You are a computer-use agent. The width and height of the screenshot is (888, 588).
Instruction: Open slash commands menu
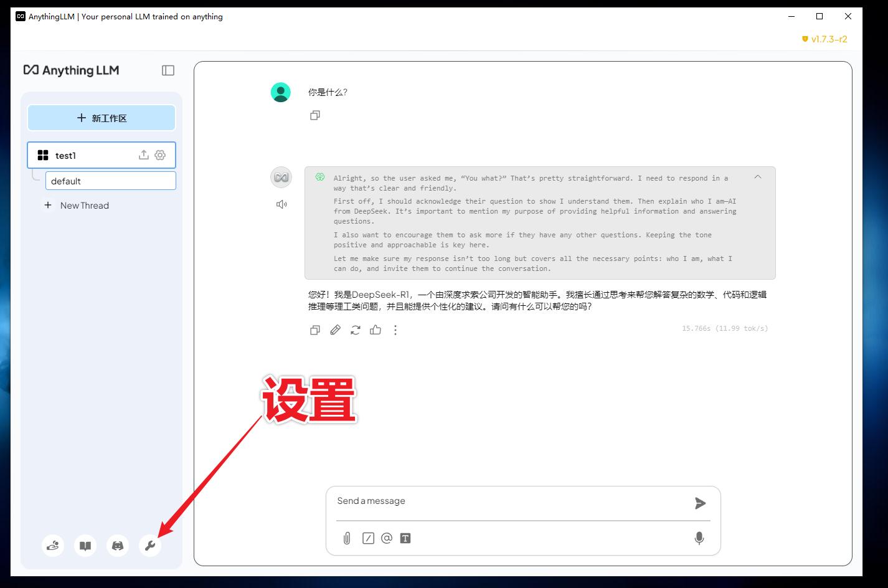pos(368,538)
